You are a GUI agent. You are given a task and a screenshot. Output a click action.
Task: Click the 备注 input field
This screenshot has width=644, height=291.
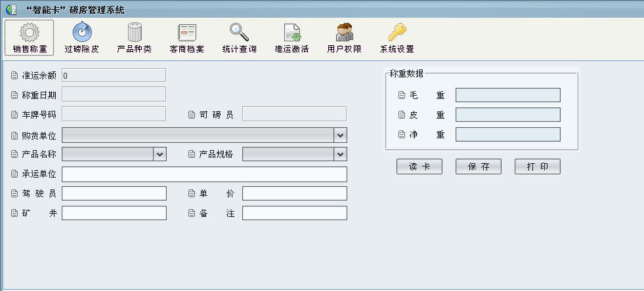[294, 213]
